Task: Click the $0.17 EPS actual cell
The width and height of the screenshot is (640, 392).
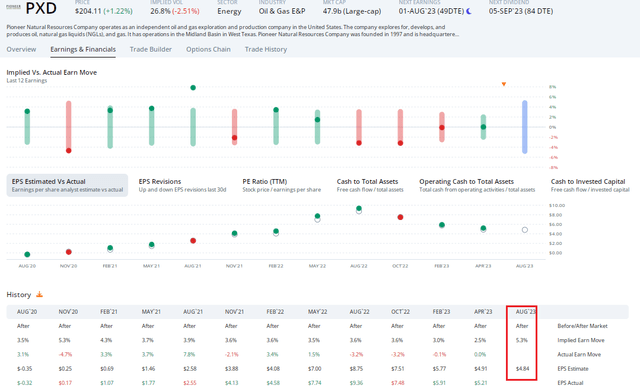Action: coord(65,383)
